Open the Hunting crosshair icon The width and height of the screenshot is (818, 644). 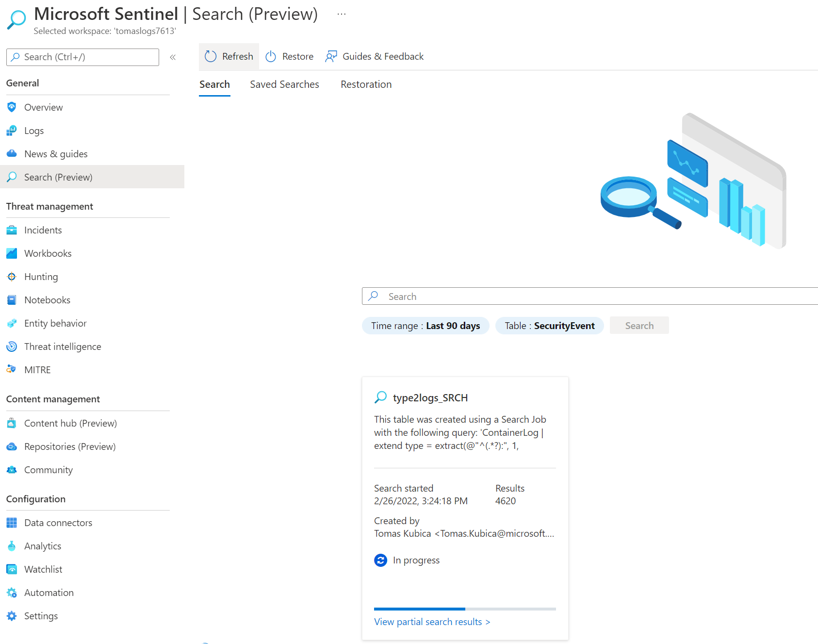point(12,277)
